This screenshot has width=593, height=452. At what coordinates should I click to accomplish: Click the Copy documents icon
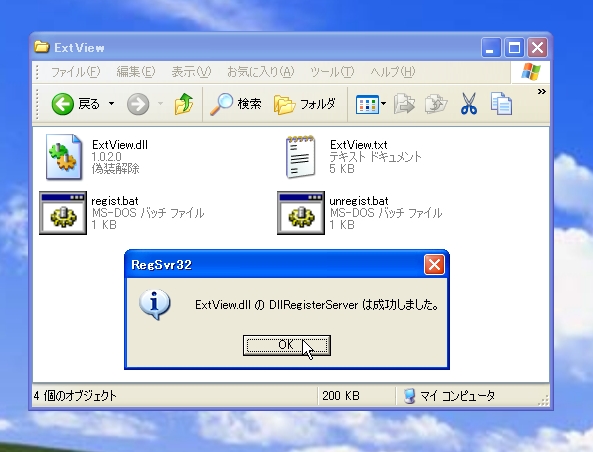point(501,104)
